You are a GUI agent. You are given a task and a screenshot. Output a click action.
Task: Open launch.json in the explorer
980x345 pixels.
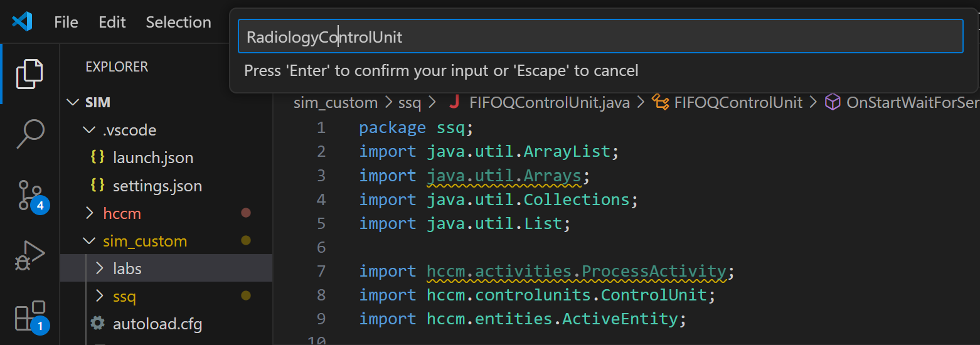(152, 158)
